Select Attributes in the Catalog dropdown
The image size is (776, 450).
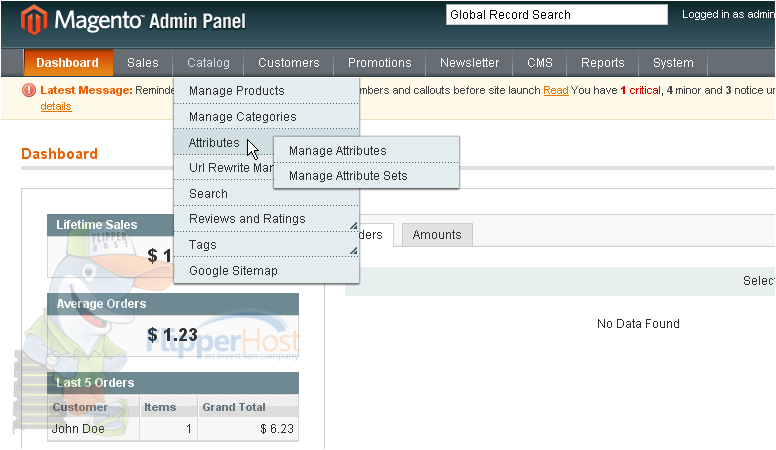[x=224, y=143]
